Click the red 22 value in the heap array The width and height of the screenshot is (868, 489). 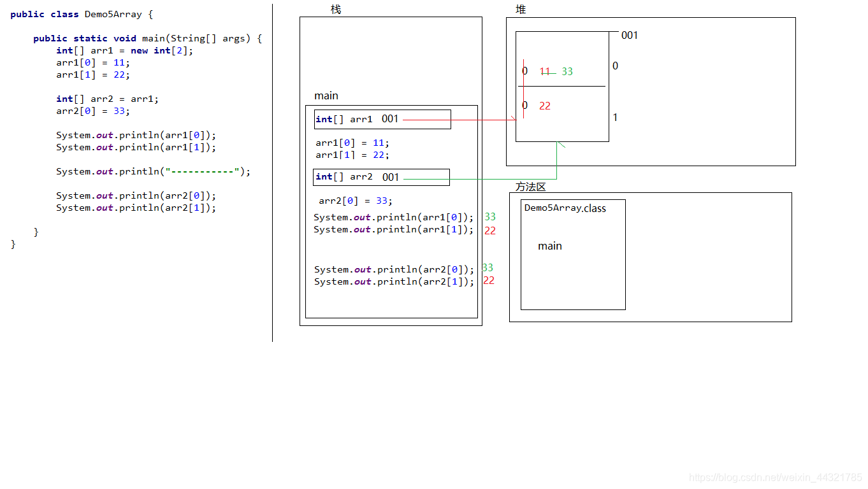pos(545,106)
